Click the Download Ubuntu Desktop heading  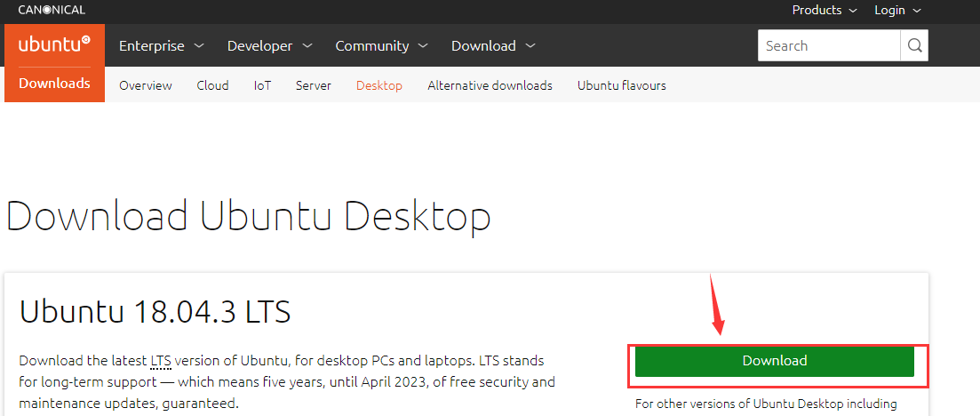click(x=248, y=217)
